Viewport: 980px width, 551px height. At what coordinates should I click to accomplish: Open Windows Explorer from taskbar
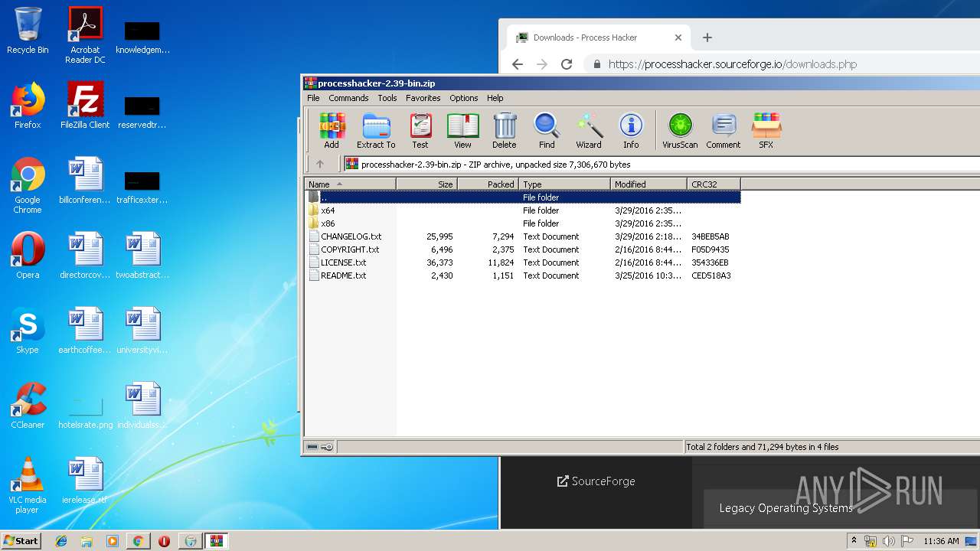87,541
